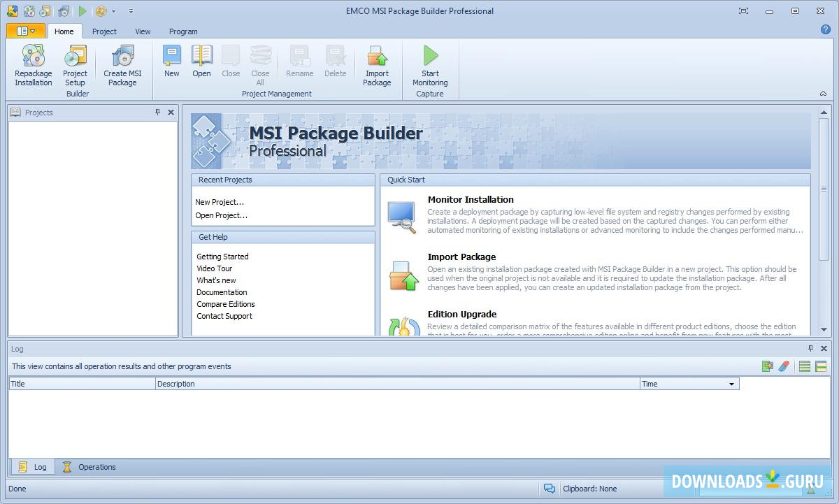Click the Open Project... link

[x=221, y=215]
